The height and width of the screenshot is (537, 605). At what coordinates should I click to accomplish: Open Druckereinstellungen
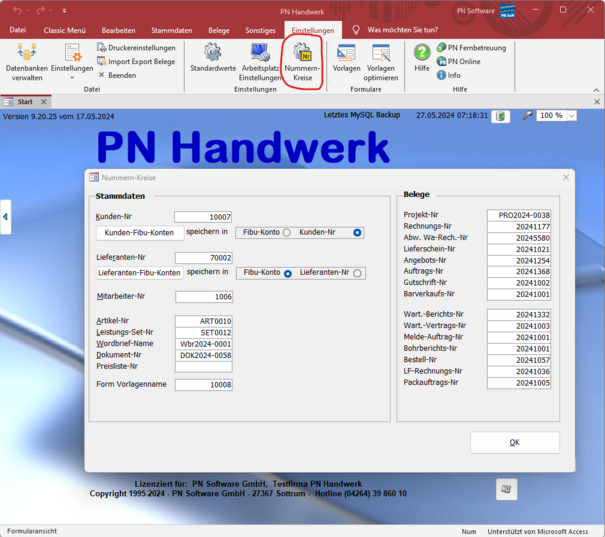[136, 48]
